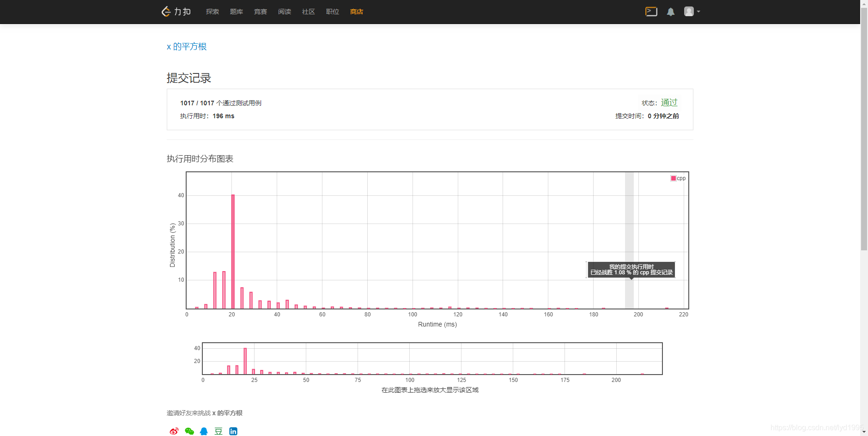
Task: Click the 196 ms runtime value
Action: 224,116
